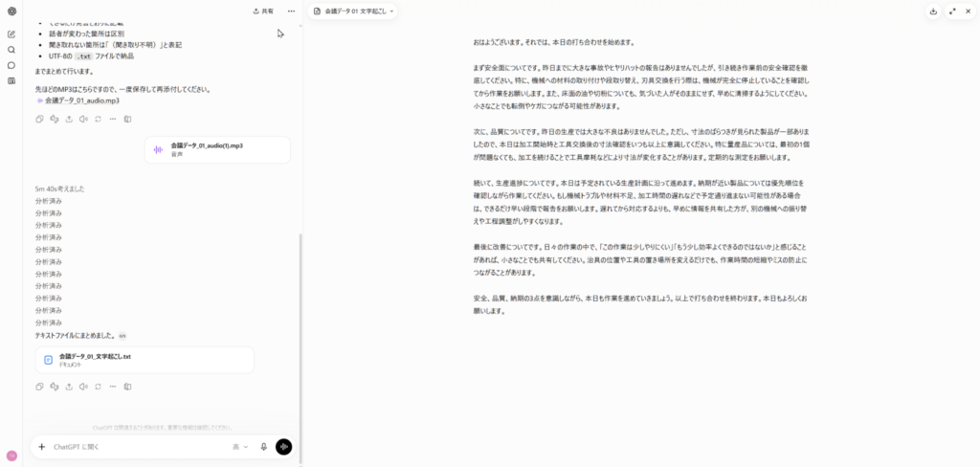Click the chat conversation vertical scrollbar
This screenshot has height=467, width=980.
(301, 349)
